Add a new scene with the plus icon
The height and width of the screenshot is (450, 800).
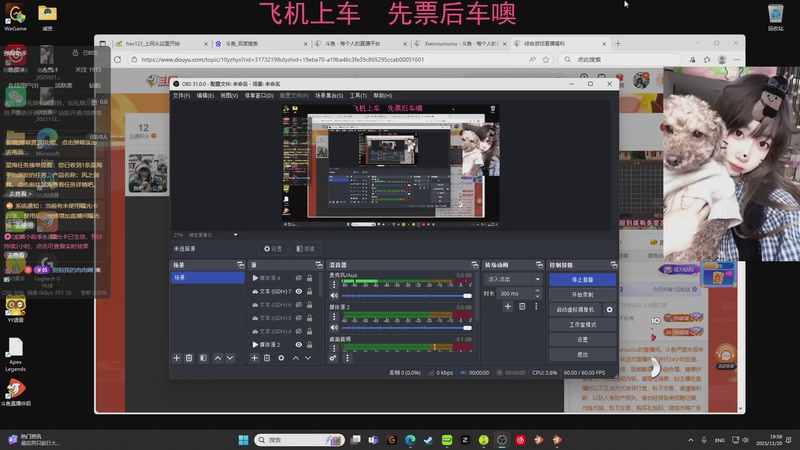point(177,358)
